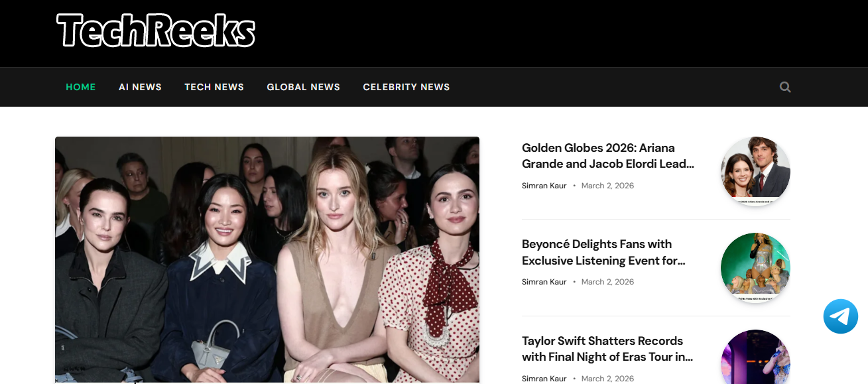Click the floating Telegram icon
Image resolution: width=868 pixels, height=384 pixels.
pos(840,316)
